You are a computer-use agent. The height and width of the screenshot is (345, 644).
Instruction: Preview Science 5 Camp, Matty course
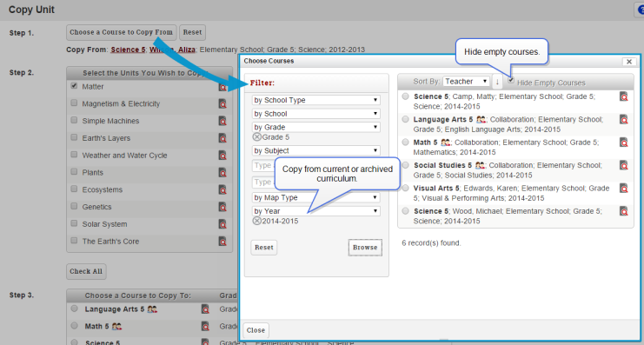tap(624, 97)
